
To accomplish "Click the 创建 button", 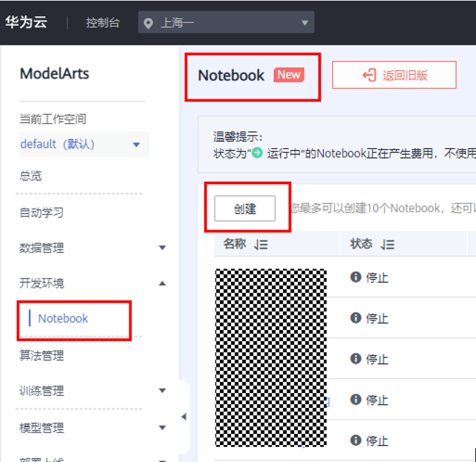I will pyautogui.click(x=245, y=208).
